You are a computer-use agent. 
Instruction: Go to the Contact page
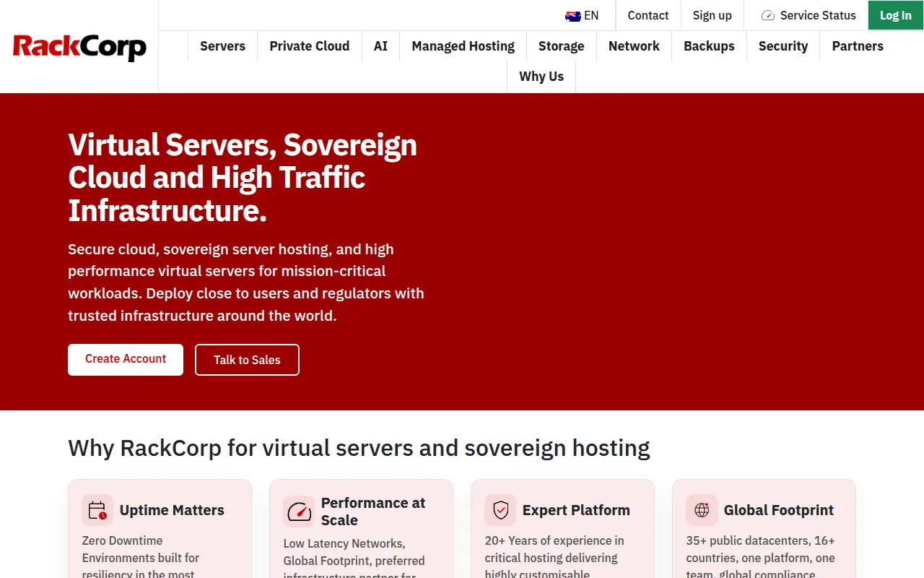coord(648,15)
